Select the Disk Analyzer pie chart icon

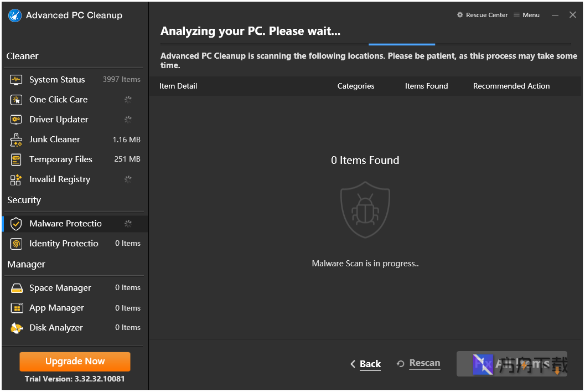(x=17, y=328)
